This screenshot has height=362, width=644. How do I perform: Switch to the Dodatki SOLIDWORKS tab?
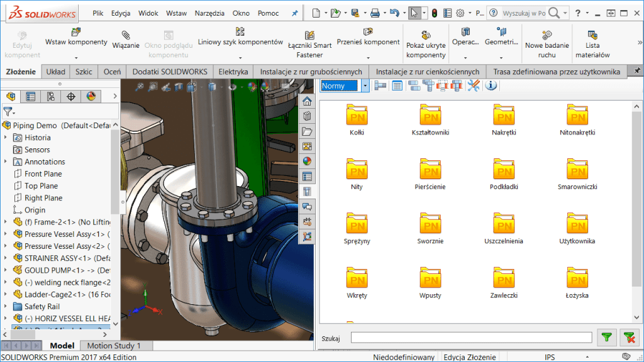[x=170, y=72]
